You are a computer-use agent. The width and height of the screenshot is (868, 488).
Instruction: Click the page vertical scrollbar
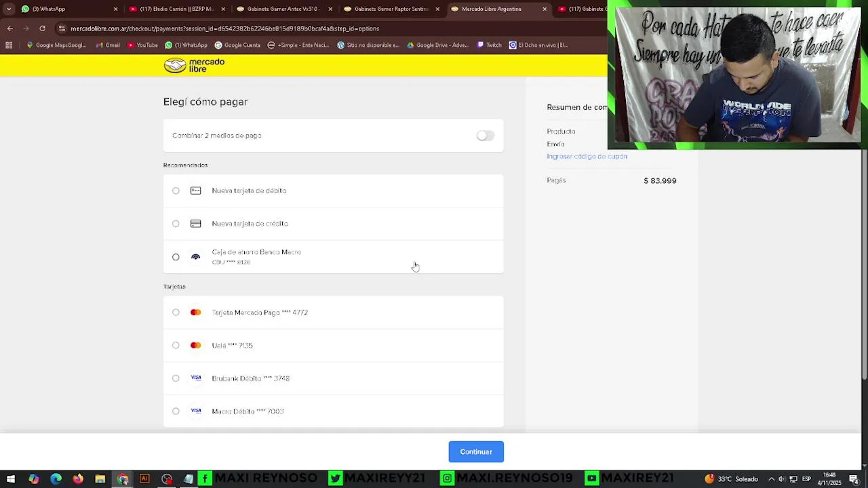[864, 264]
